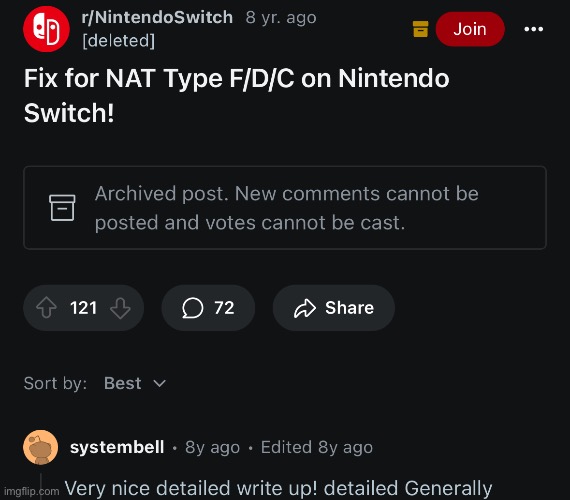570x500 pixels.
Task: Open the r/NintendoSwitch subreddit link
Action: (157, 17)
